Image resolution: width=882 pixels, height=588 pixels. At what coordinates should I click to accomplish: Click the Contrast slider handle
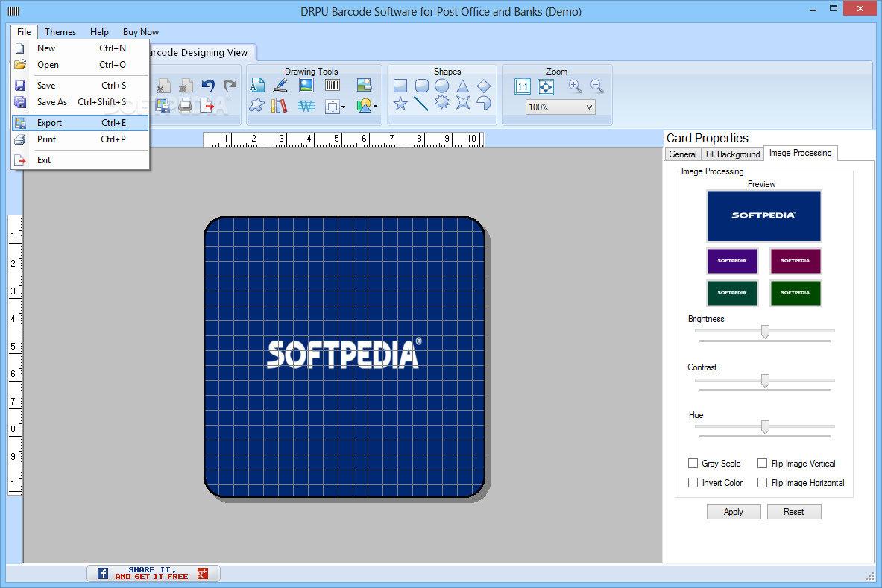coord(765,381)
